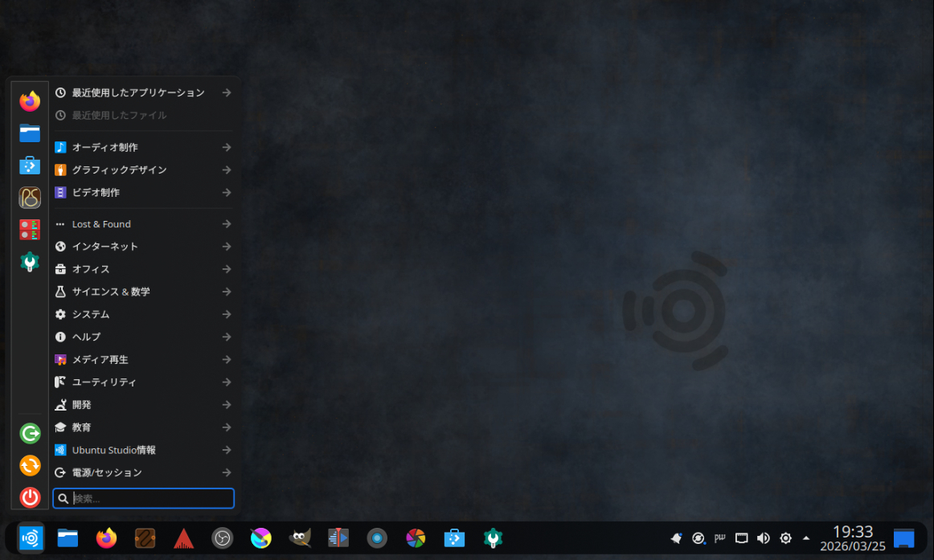Click the red power shutdown icon
Screen dimensions: 934x560
click(x=30, y=497)
